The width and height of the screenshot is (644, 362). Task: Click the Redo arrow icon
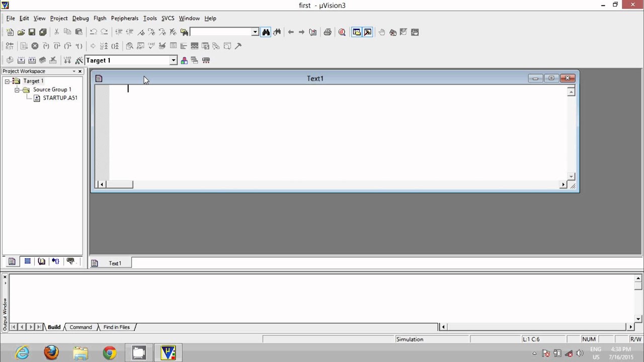104,32
